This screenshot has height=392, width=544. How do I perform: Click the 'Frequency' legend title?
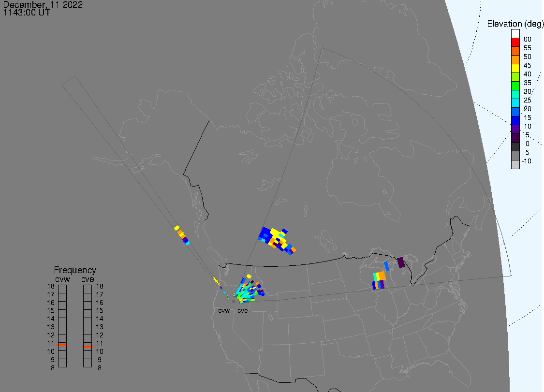[75, 270]
